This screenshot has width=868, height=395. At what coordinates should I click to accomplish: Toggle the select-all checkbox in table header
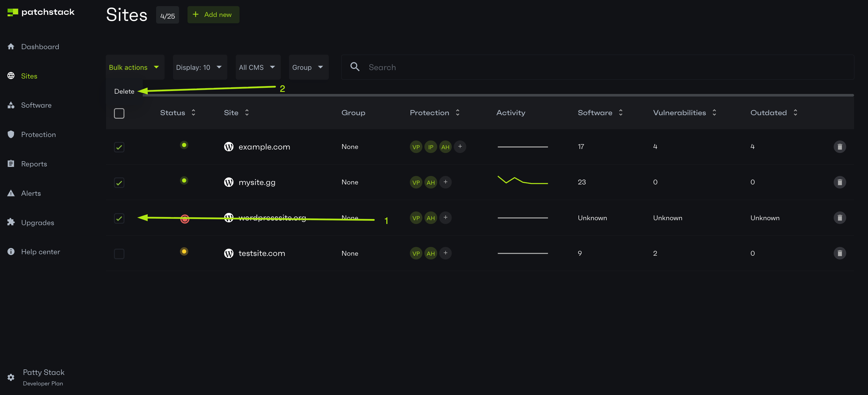(x=119, y=113)
